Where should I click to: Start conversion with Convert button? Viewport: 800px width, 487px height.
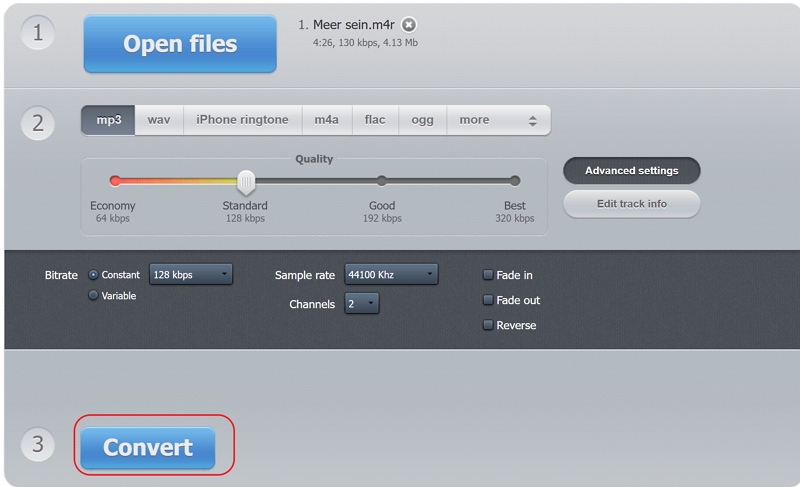148,448
